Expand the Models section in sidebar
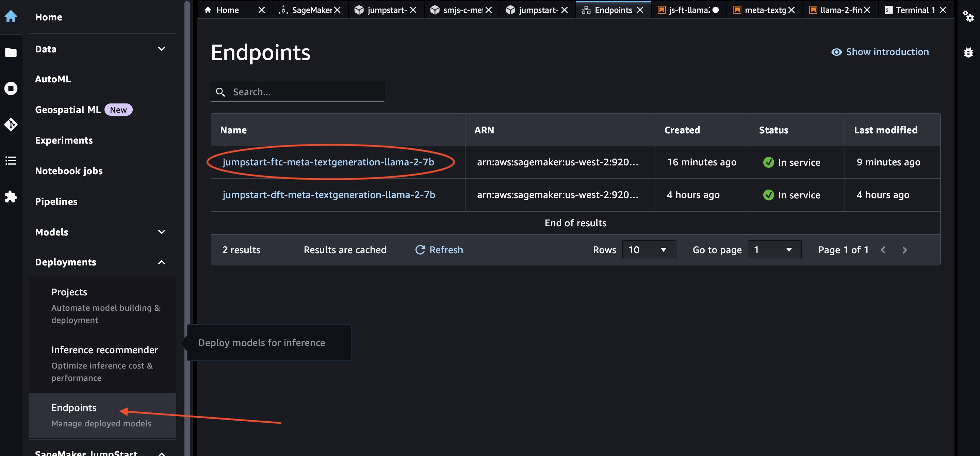980x456 pixels. [x=161, y=232]
